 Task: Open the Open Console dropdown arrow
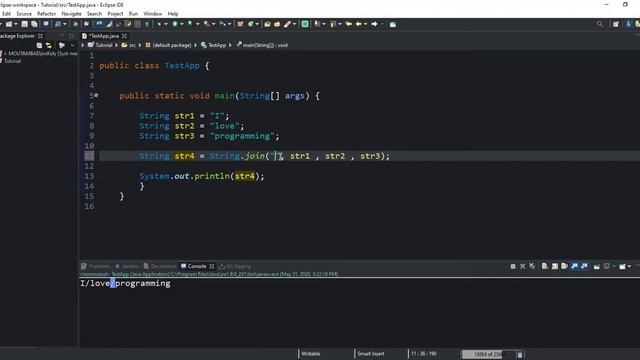point(629,267)
